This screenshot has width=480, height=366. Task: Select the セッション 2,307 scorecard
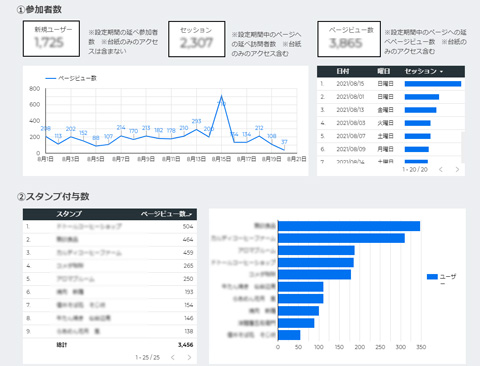[197, 39]
